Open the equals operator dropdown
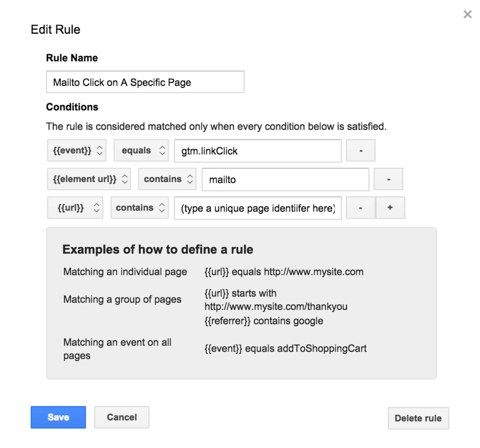Screen dimensions: 480x448 tap(141, 151)
